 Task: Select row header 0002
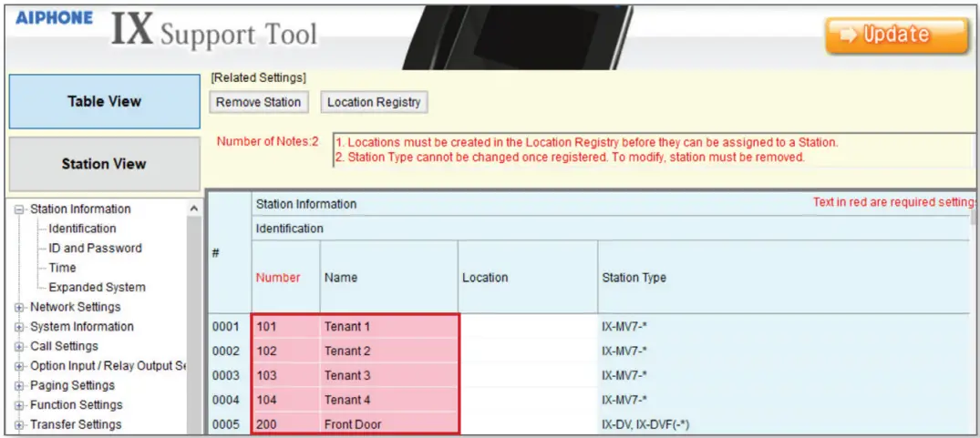click(x=229, y=351)
